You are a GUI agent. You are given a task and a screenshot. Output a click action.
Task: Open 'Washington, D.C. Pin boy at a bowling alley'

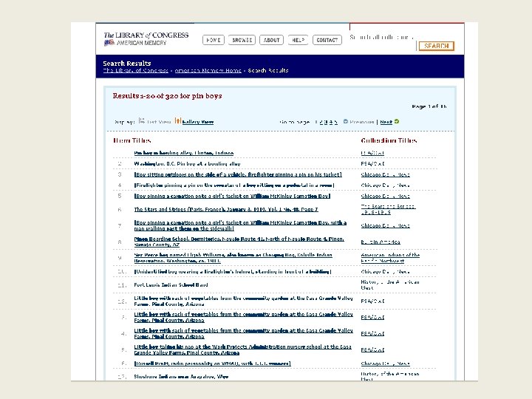(187, 164)
